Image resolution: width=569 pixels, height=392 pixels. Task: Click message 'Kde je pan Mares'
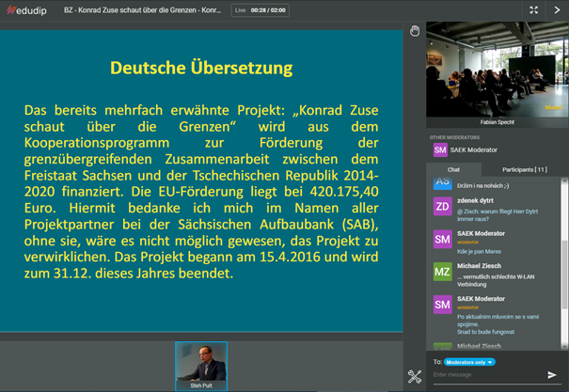coord(479,251)
